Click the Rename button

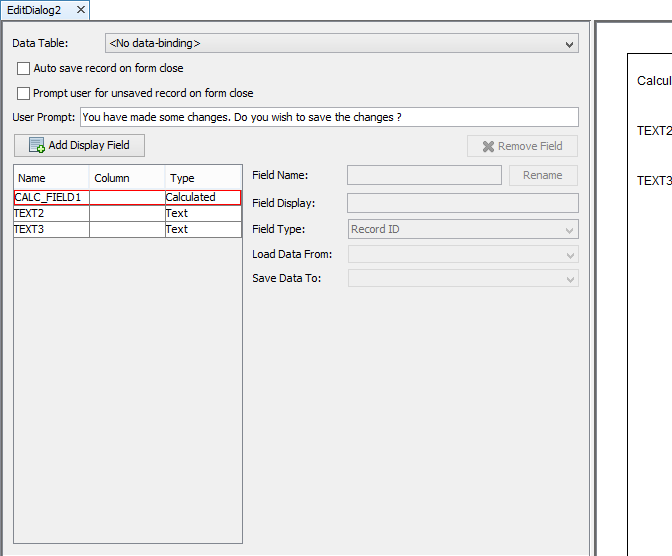click(543, 175)
